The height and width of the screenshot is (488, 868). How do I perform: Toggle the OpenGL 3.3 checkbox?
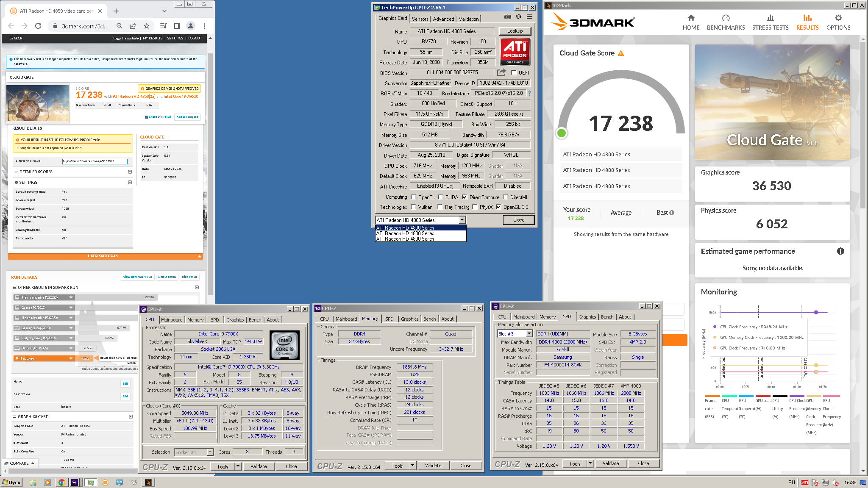(498, 207)
